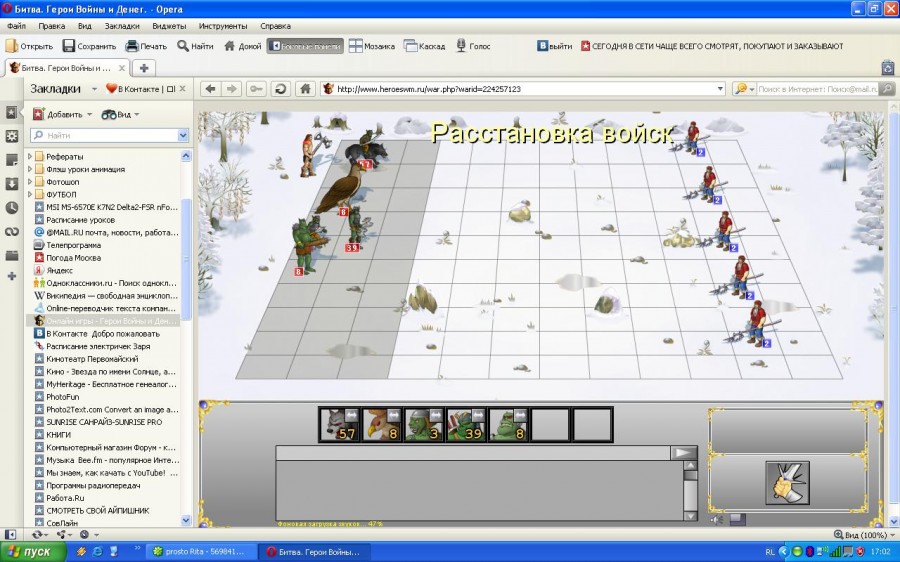Close the sidebar bookmarks panel
Viewport: 900px width, 562px height.
click(183, 89)
